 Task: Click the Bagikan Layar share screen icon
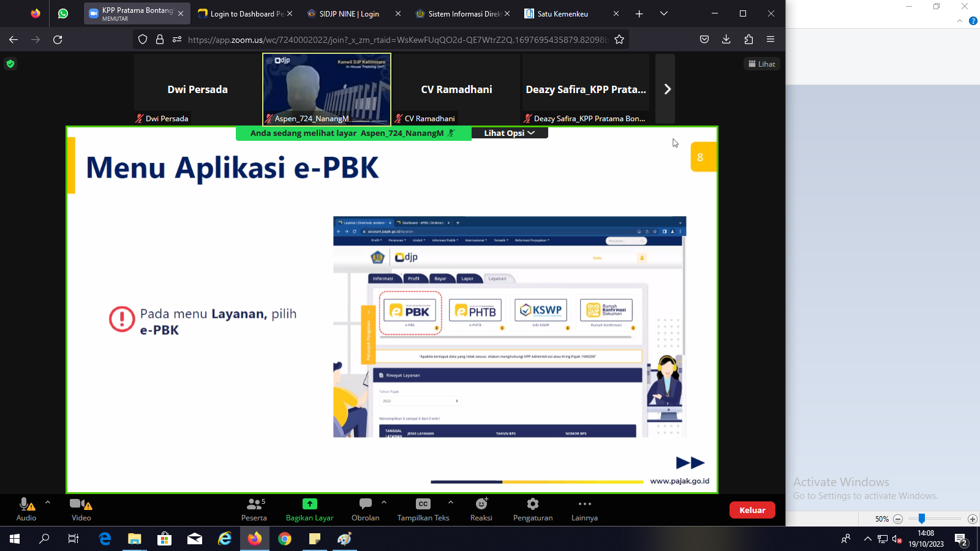point(309,504)
